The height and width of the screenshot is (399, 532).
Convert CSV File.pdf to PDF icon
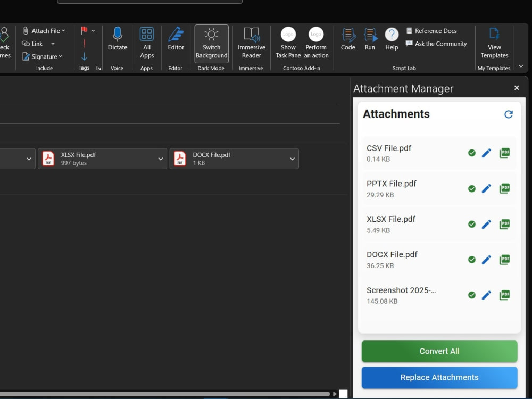pyautogui.click(x=504, y=153)
